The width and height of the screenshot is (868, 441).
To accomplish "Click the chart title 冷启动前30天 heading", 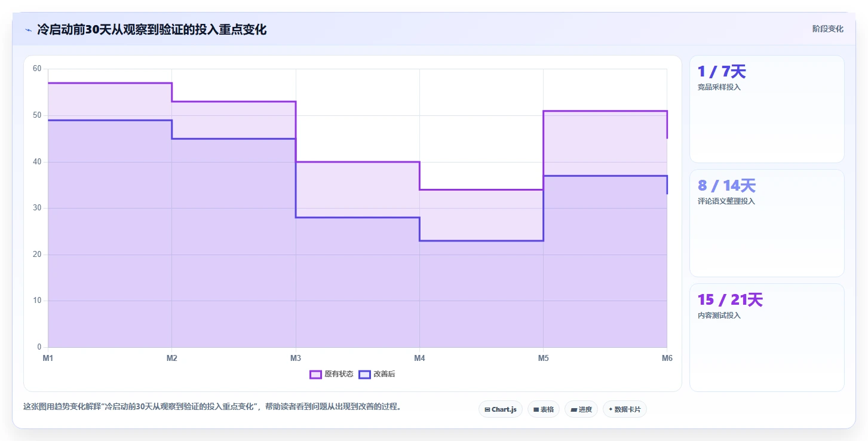I will point(152,29).
